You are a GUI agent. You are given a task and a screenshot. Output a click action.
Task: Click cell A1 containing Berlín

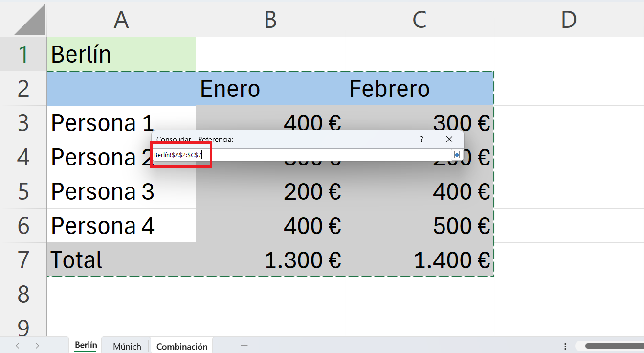pos(121,54)
